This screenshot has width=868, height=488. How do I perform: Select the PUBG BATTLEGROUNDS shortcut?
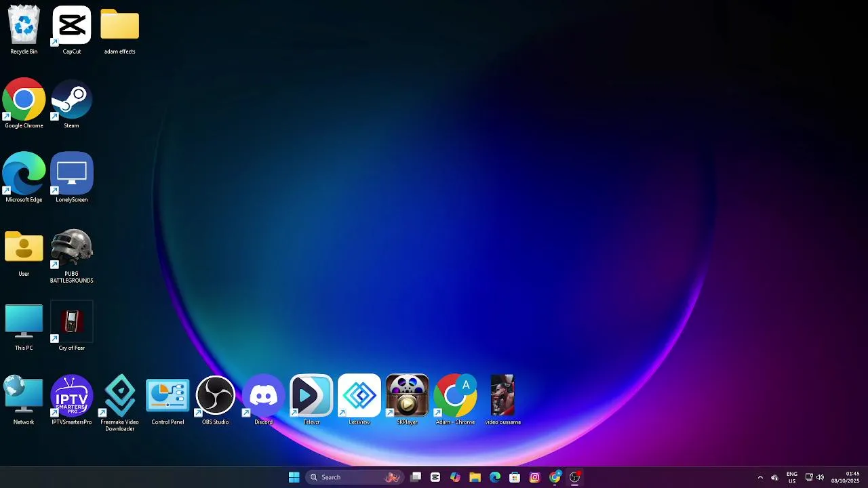[72, 256]
